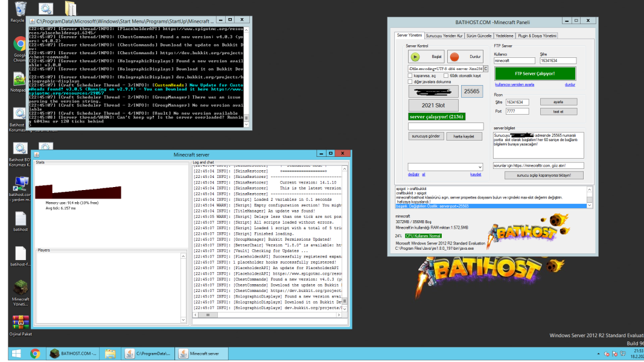Click the red stop icon for Durdur

point(454,57)
